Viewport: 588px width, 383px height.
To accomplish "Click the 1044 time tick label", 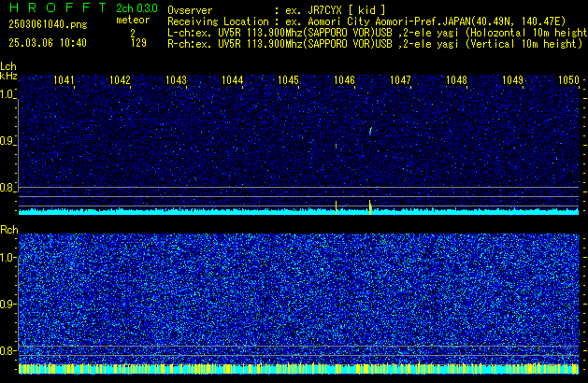I will 232,80.
